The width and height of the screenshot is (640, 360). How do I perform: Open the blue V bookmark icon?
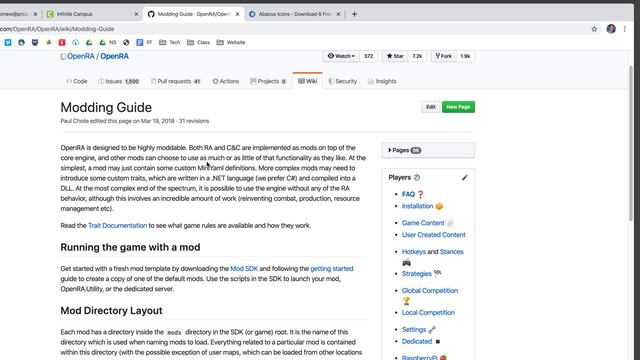pos(8,42)
